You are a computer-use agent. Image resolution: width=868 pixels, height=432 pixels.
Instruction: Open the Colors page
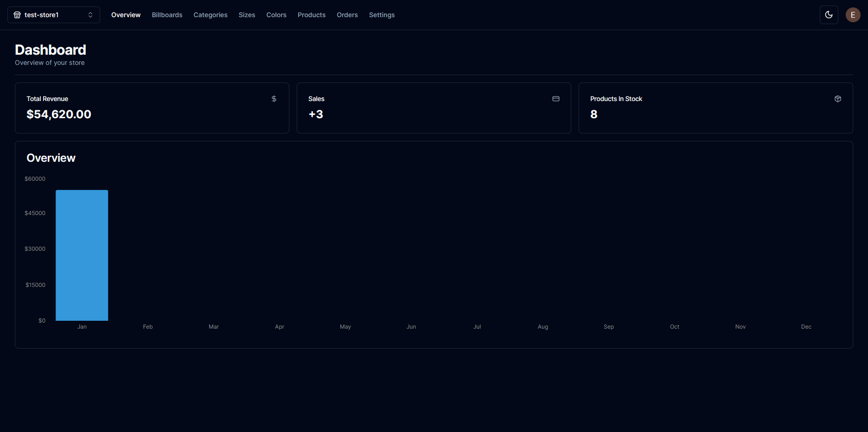(276, 14)
